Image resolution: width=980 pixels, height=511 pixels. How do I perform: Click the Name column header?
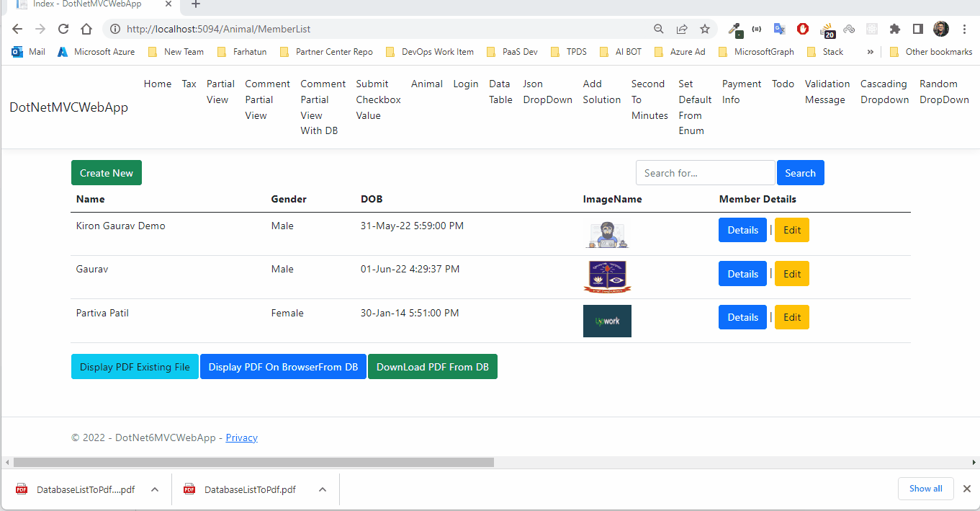click(x=90, y=199)
